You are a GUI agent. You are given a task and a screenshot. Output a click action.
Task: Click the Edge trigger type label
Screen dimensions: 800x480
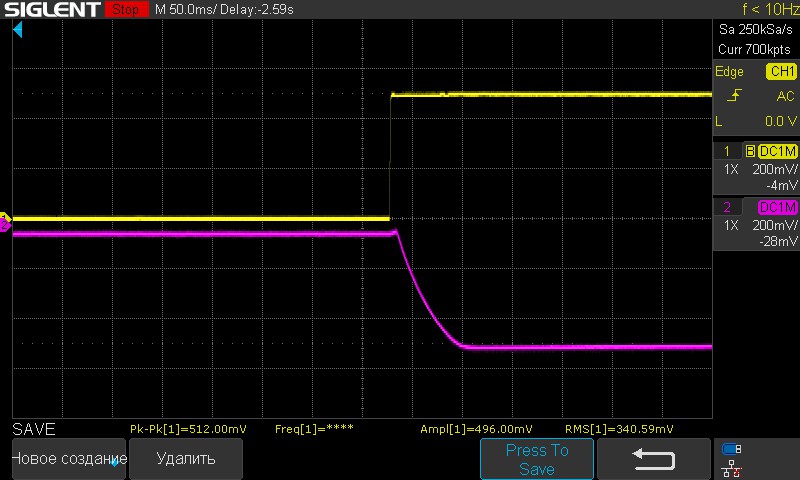[729, 71]
